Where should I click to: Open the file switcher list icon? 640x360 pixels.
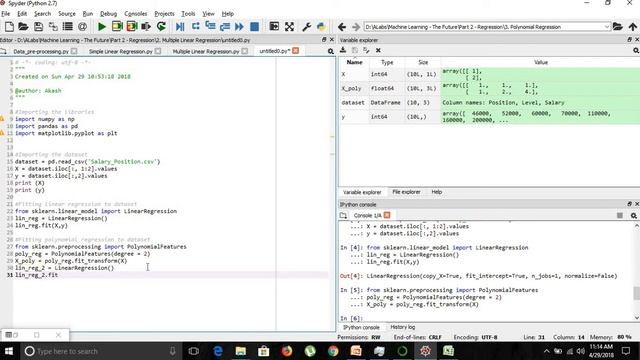point(68,27)
